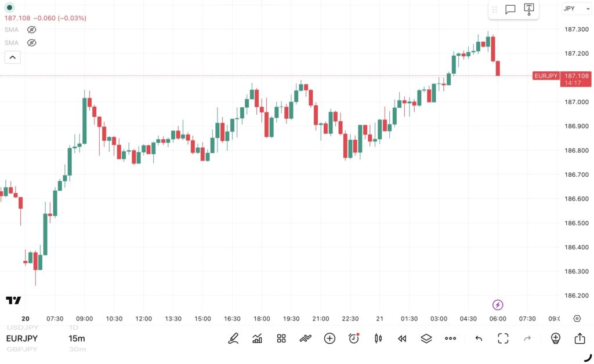Toggle visibility of the first SMA indicator
594x364 pixels.
32,30
